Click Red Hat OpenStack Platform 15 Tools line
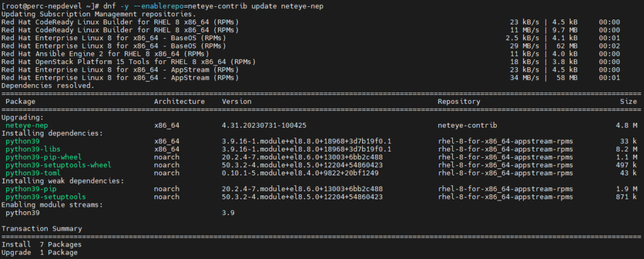This screenshot has height=259, width=644. click(128, 62)
